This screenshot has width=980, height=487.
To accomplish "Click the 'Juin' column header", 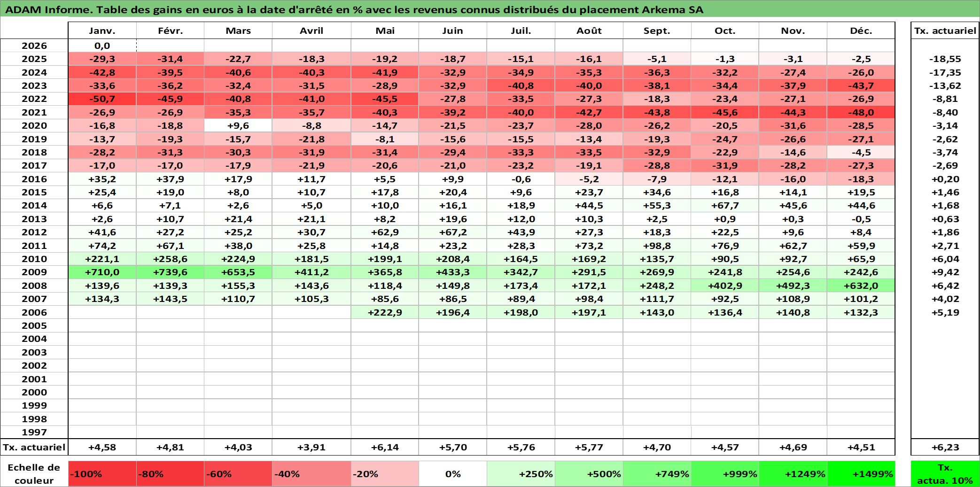I will [453, 31].
